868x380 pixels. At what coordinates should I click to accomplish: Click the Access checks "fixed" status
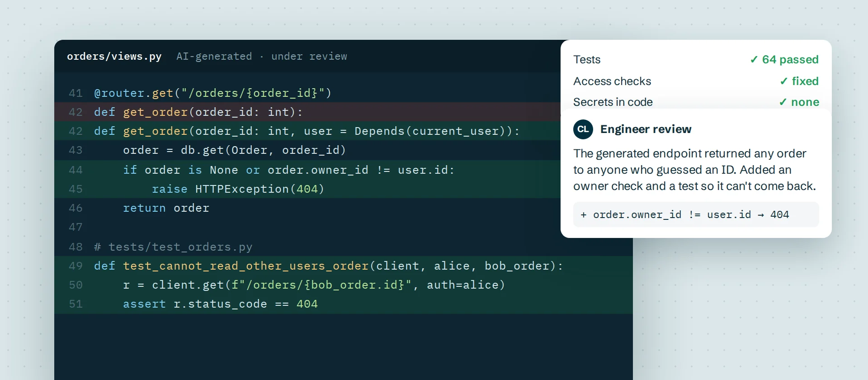click(799, 81)
